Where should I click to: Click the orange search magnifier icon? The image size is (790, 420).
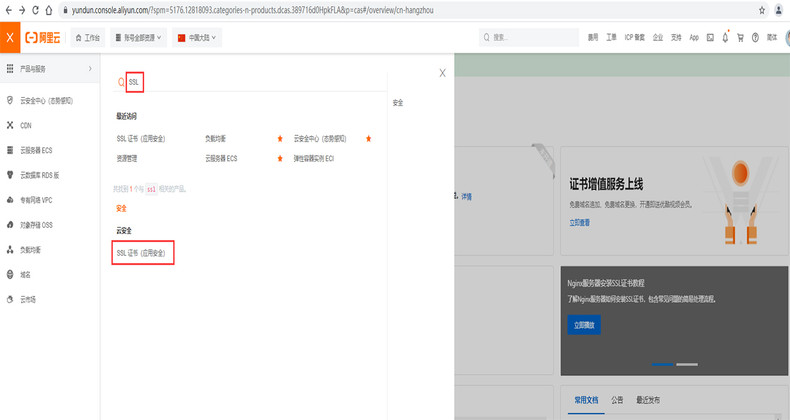121,82
